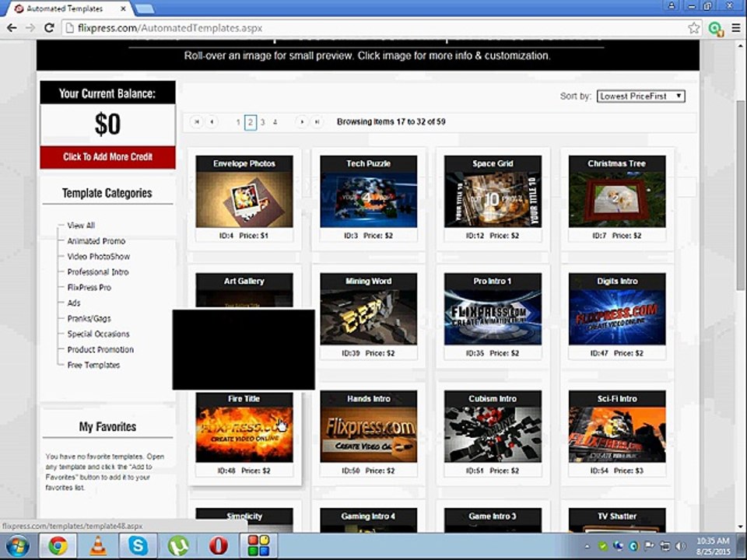Select the FlixPress Pro category
Image resolution: width=747 pixels, height=560 pixels.
coord(89,288)
